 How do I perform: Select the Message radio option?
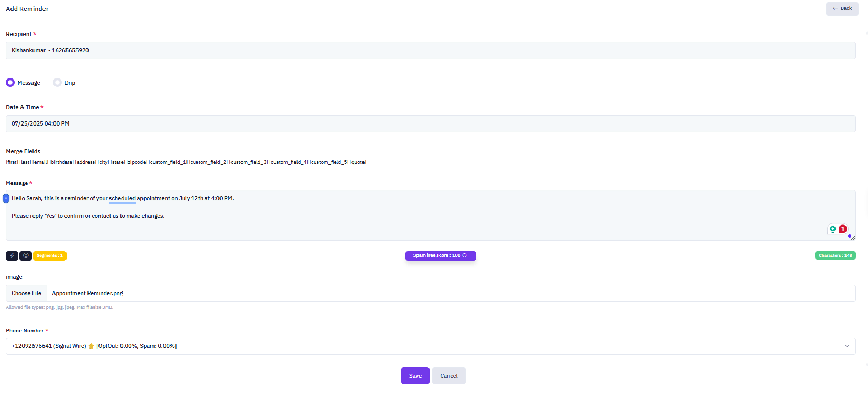tap(10, 83)
